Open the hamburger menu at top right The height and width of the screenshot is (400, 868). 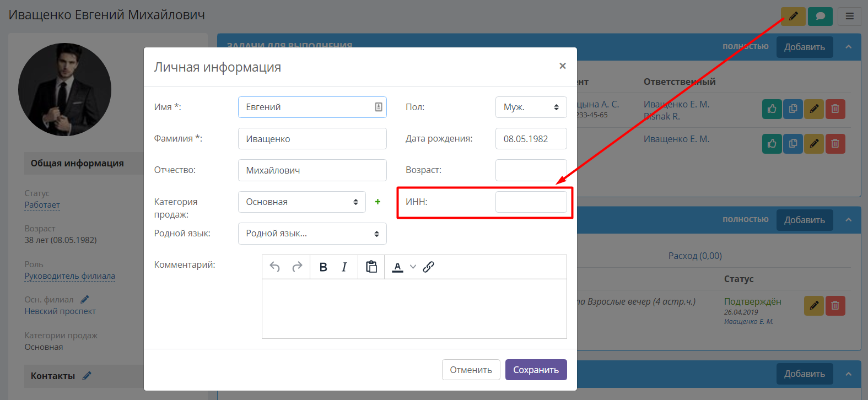(849, 16)
